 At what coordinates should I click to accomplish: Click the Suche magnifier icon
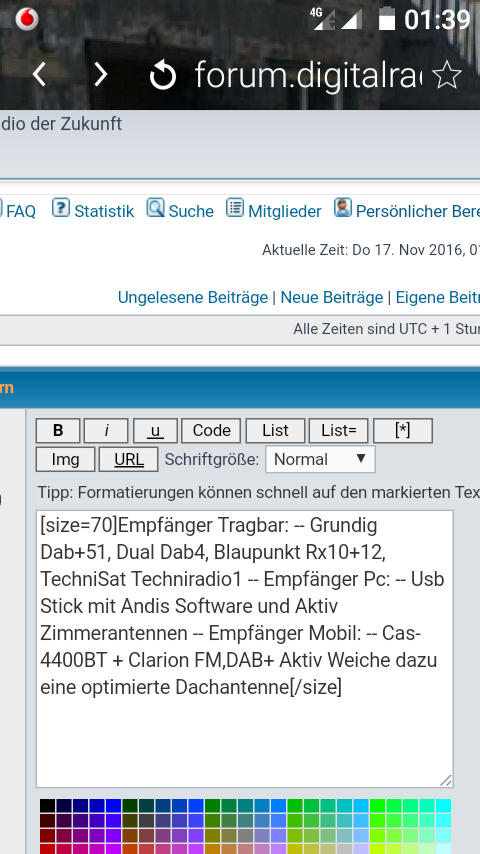[155, 208]
